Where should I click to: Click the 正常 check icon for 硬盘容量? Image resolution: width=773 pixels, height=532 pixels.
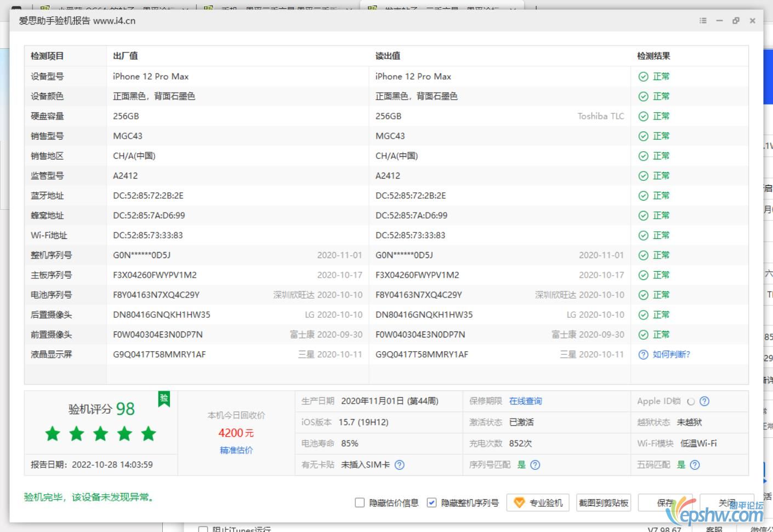click(644, 116)
